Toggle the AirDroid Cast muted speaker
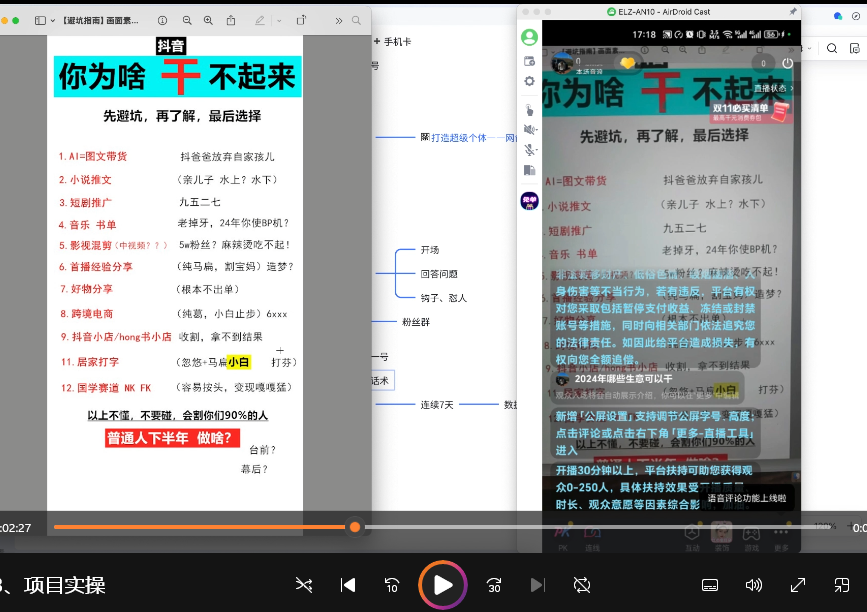867x612 pixels. pos(530,129)
